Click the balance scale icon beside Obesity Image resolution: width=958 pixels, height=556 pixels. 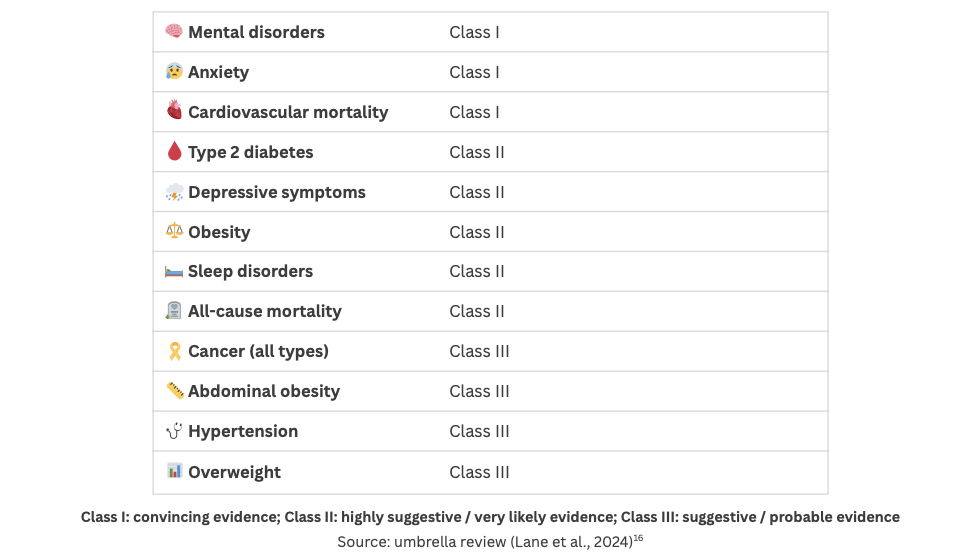point(174,230)
